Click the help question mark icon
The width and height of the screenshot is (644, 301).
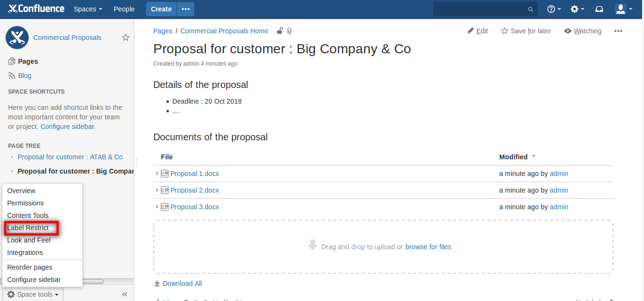click(x=552, y=9)
